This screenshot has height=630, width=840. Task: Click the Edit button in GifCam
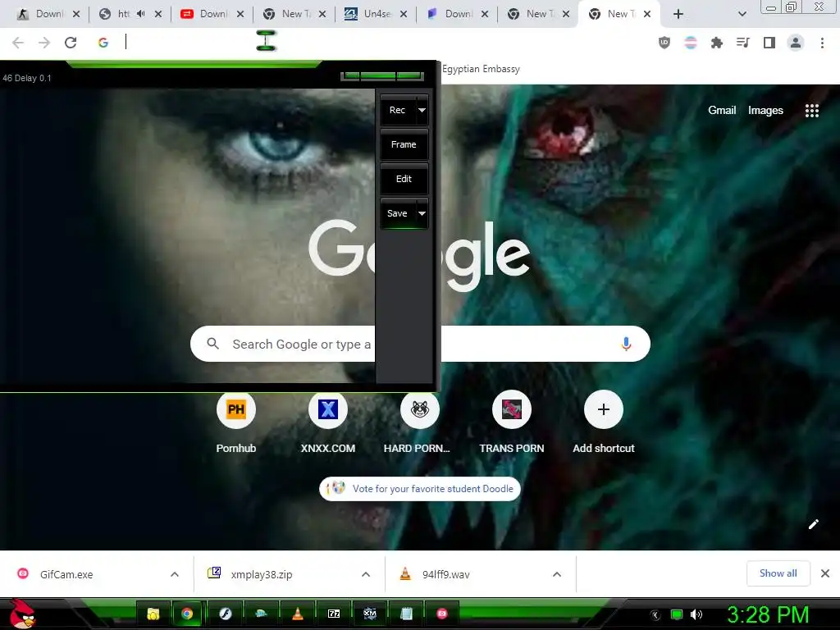[404, 179]
